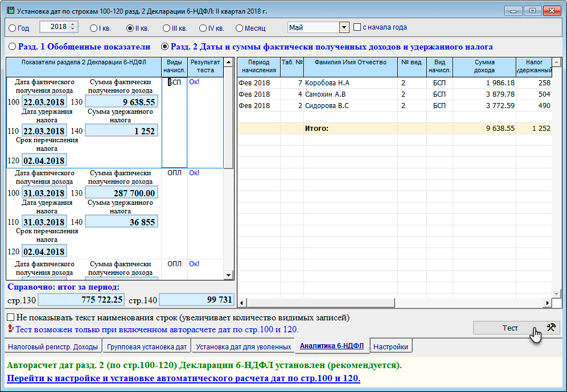Select the IV кв. quarter option
Screen dimensions: 567x392
point(203,28)
